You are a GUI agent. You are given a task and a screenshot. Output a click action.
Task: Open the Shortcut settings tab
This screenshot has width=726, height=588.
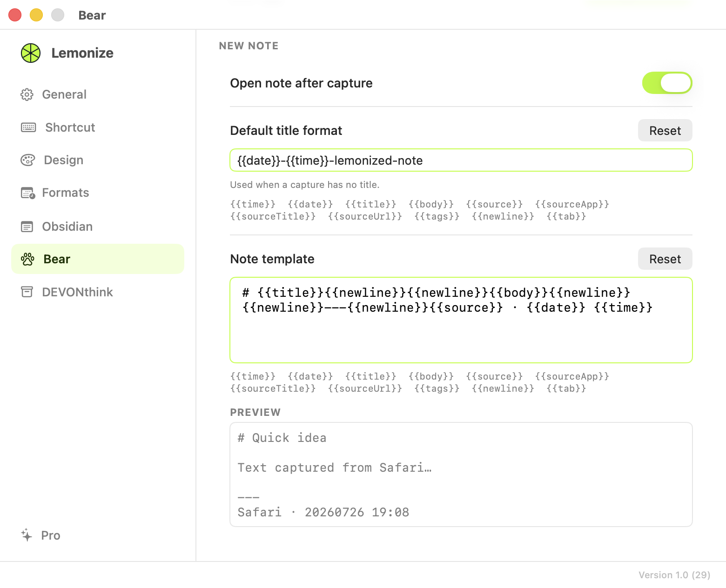98,127
